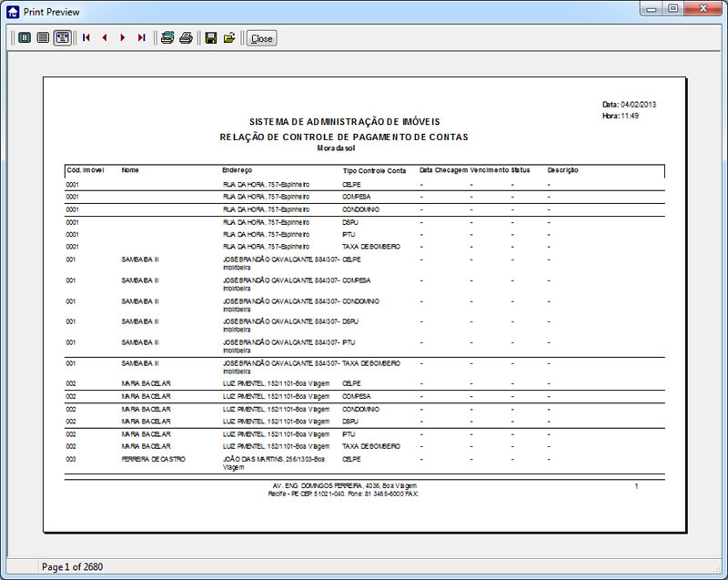Maximize the Print Preview window
This screenshot has width=728, height=580.
(673, 9)
